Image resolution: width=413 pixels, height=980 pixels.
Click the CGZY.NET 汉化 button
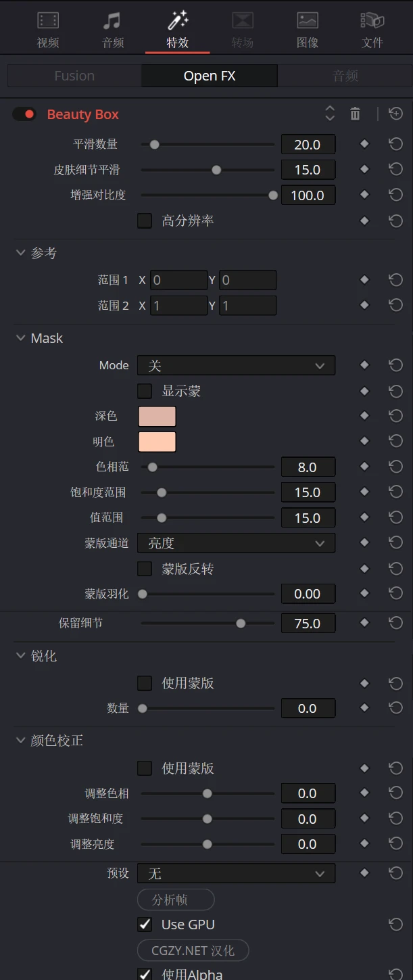[193, 950]
